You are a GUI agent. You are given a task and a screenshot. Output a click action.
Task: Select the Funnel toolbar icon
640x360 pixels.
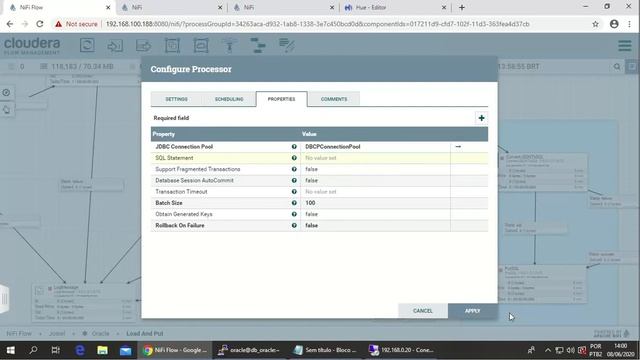tap(229, 45)
